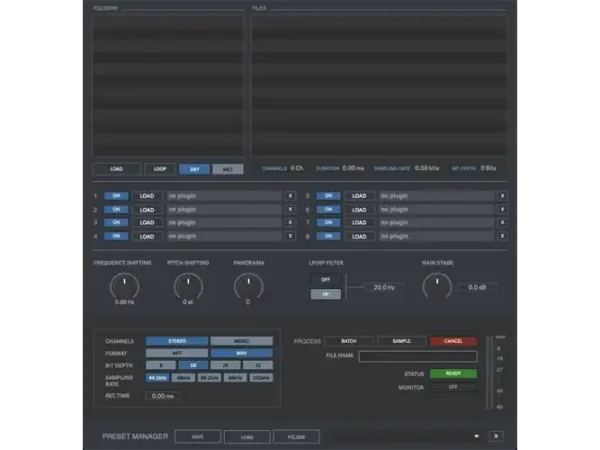Clear plugin slot 4 with its X
The image size is (600, 450).
290,236
